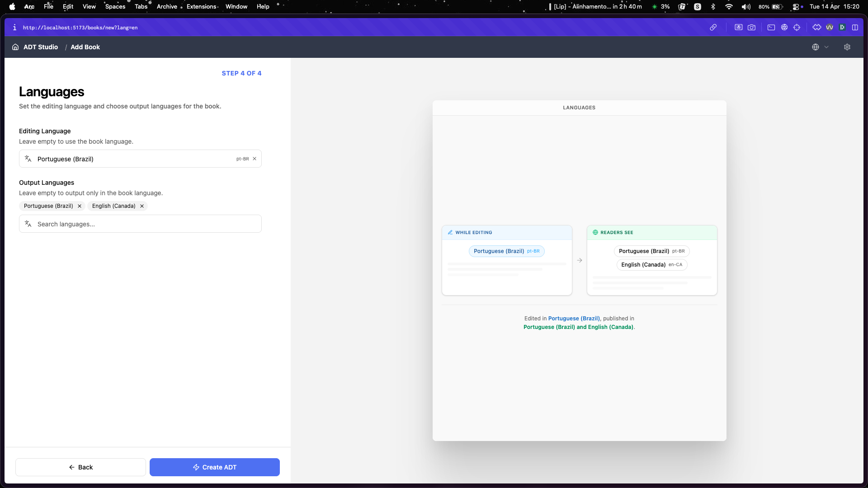
Task: Open the Spaces menu
Action: coord(115,6)
